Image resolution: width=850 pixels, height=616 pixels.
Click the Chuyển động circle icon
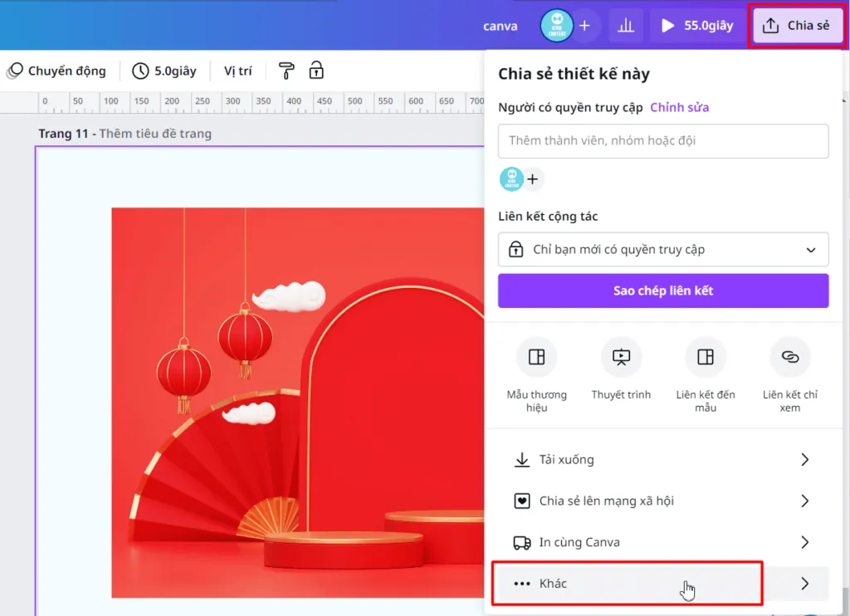(15, 71)
